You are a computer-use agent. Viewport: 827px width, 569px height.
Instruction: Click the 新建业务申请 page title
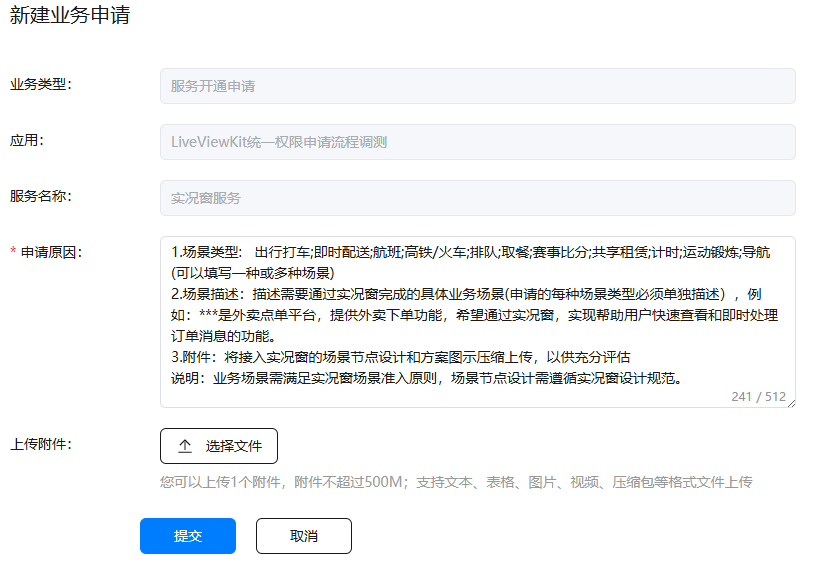[x=69, y=17]
